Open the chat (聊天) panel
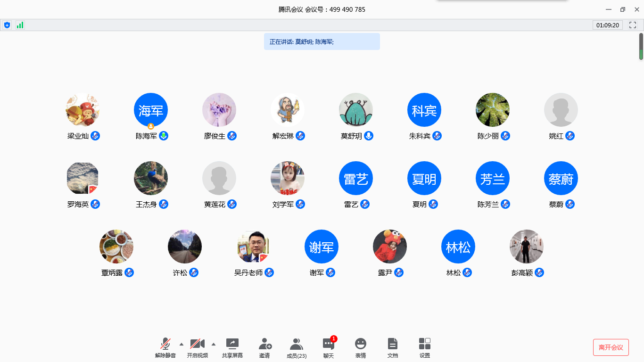Screen dimensions: 644x362 329,344
